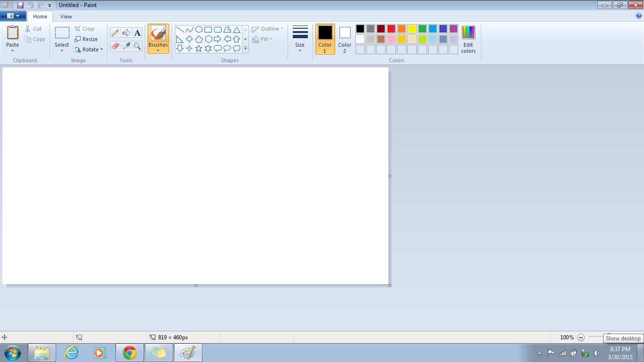Viewport: 644px width, 362px height.
Task: Choose the Left arrow shape
Action: click(227, 39)
